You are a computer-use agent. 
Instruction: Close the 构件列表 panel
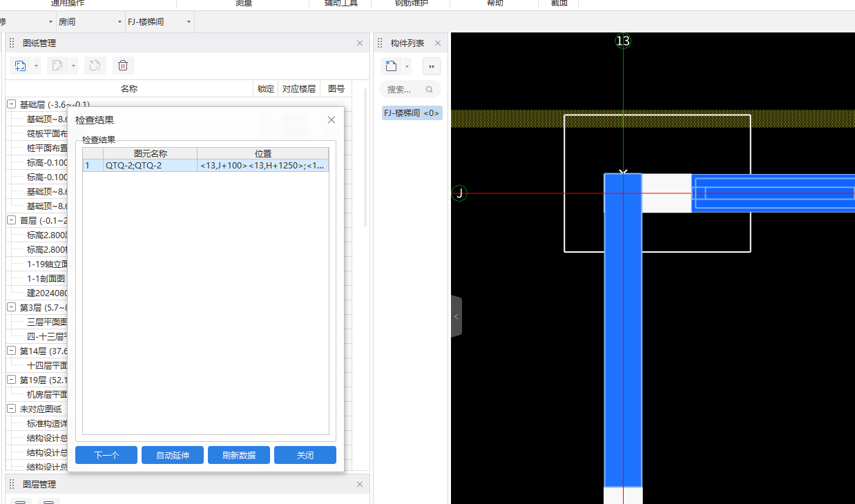coord(437,43)
